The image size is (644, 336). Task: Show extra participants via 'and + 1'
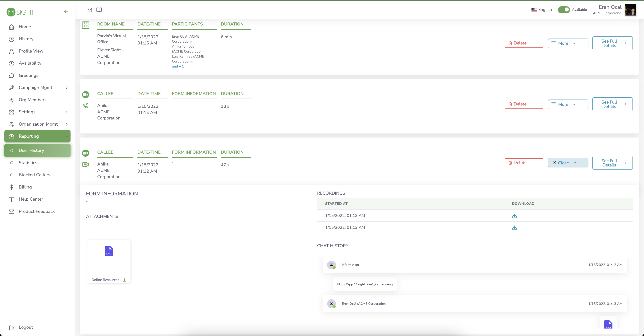click(178, 66)
